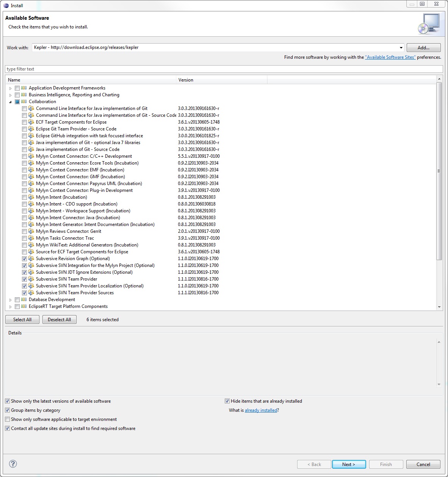Open the help question mark icon
This screenshot has height=477, width=448.
(13, 464)
